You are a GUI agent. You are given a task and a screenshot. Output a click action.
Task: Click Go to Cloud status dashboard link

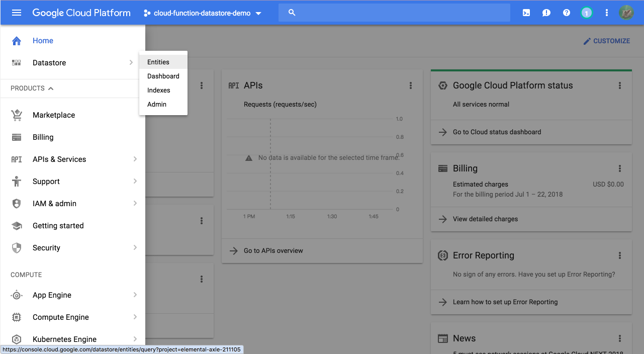[497, 132]
